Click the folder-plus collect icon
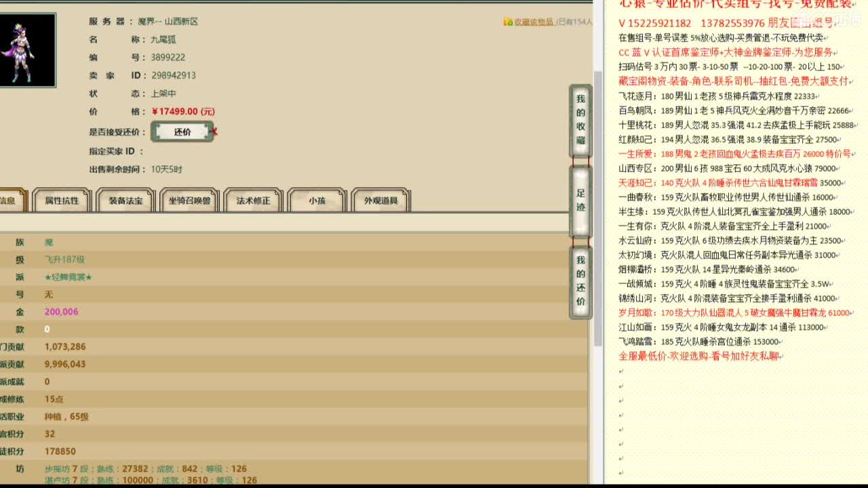 507,22
